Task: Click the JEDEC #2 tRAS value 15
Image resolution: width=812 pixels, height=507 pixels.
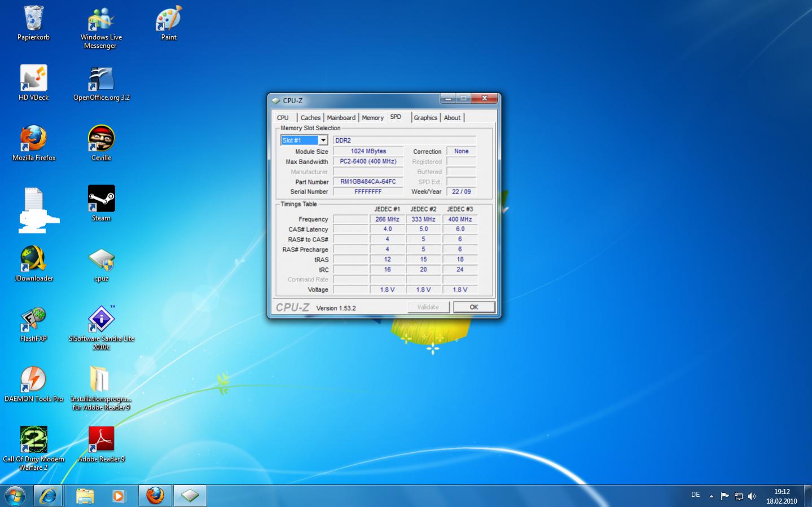Action: 424,259
